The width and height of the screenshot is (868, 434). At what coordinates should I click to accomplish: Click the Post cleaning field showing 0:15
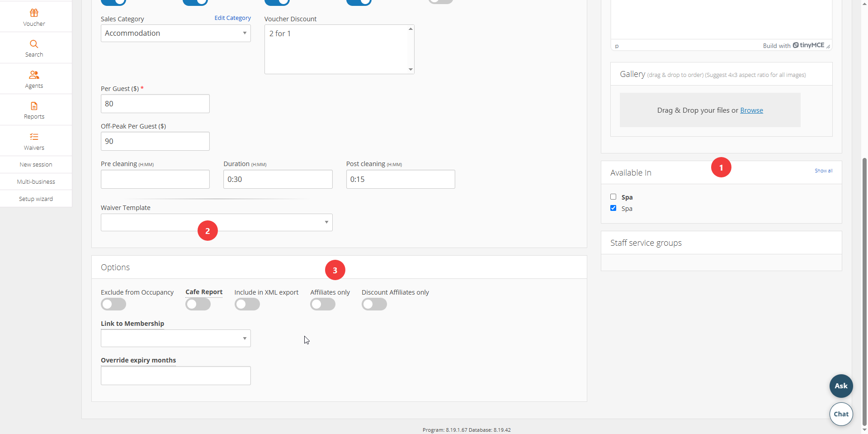point(401,179)
